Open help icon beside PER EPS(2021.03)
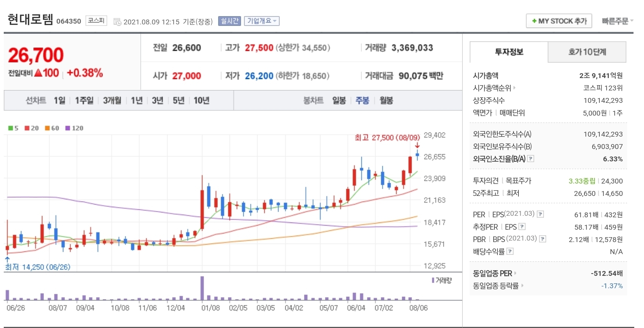This screenshot has width=644, height=328. coord(540,214)
